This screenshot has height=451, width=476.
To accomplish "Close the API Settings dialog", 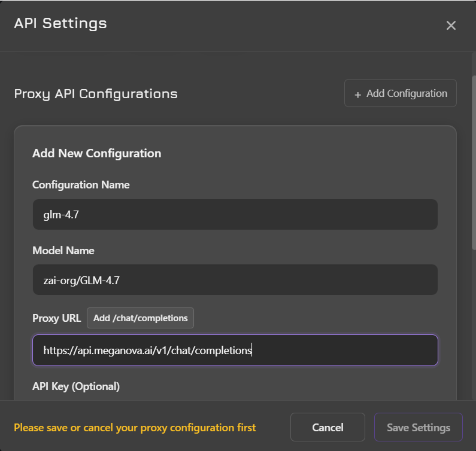I will pos(451,25).
